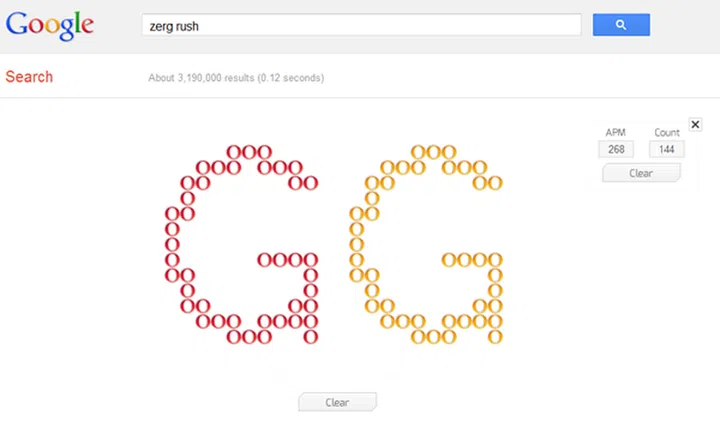Screen dimensions: 720x422
Task: Select the Count value field showing 144
Action: (666, 149)
